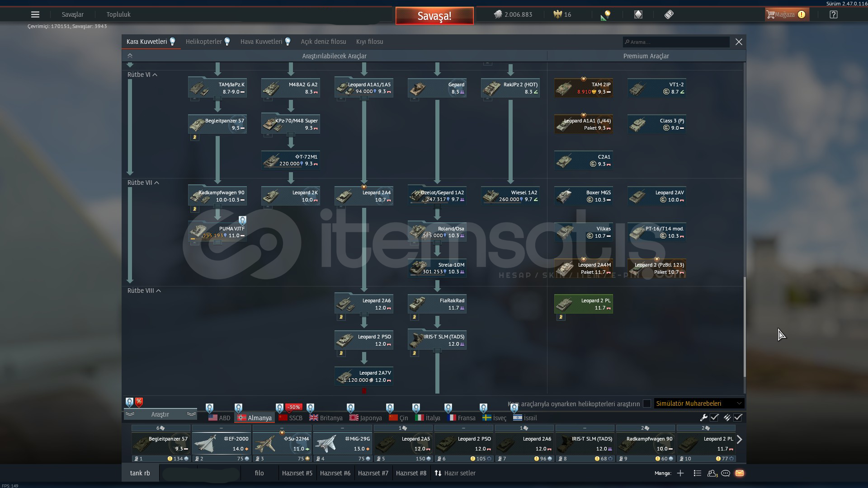The width and height of the screenshot is (868, 488).
Task: Click the red discount percent badge
Action: pyautogui.click(x=139, y=402)
